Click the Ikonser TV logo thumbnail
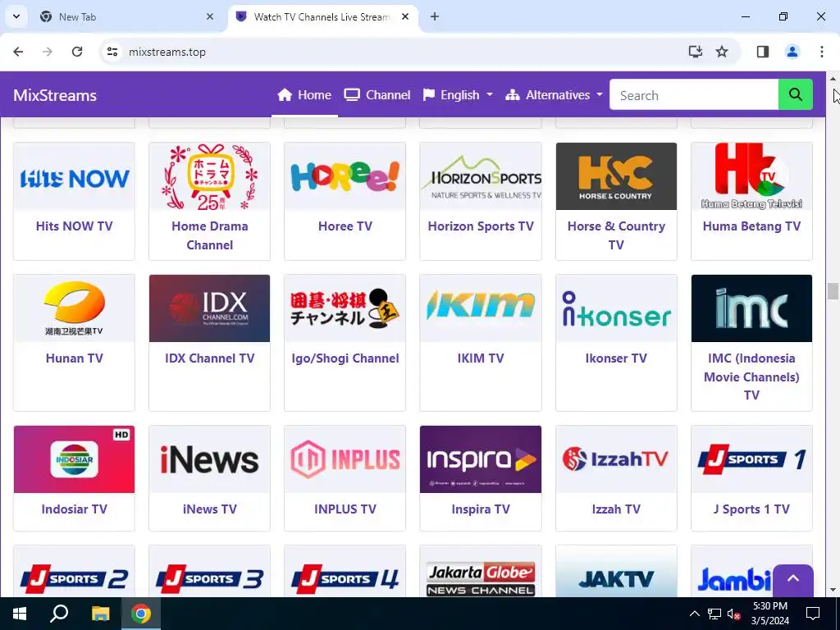The height and width of the screenshot is (630, 840). click(616, 308)
